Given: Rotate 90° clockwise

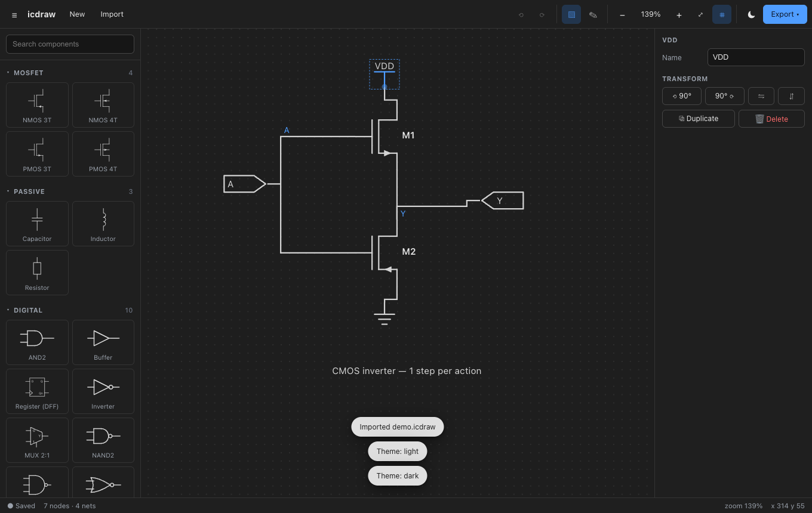Looking at the screenshot, I should 724,96.
